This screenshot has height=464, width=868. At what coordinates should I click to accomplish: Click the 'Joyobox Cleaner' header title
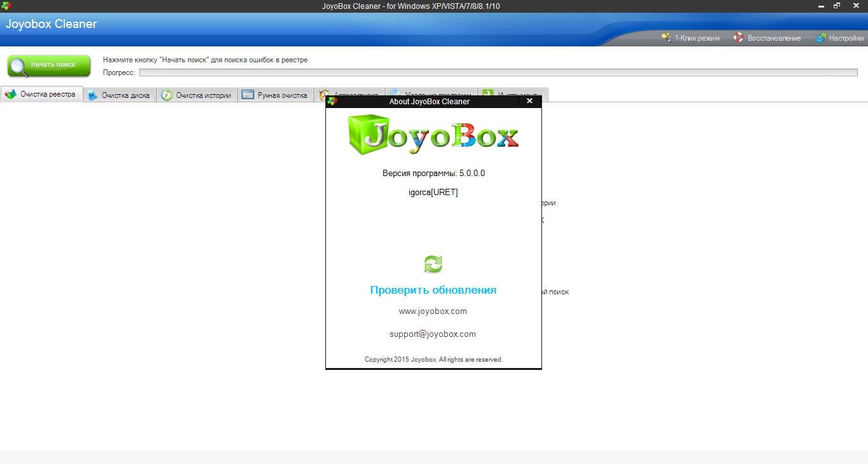(51, 24)
